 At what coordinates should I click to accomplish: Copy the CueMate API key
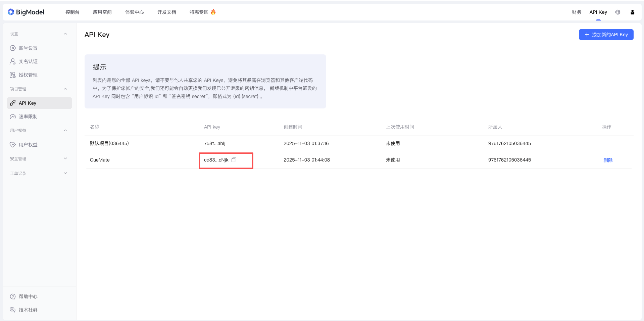tap(234, 160)
